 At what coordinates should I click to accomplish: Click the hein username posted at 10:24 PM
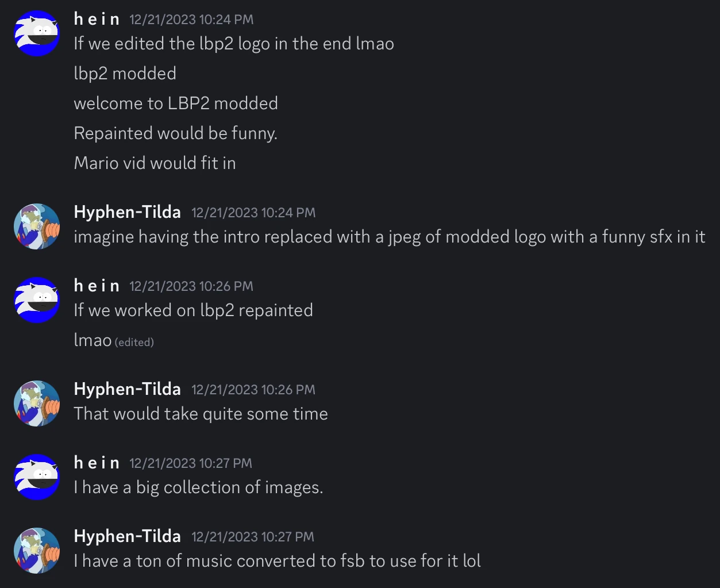(97, 19)
